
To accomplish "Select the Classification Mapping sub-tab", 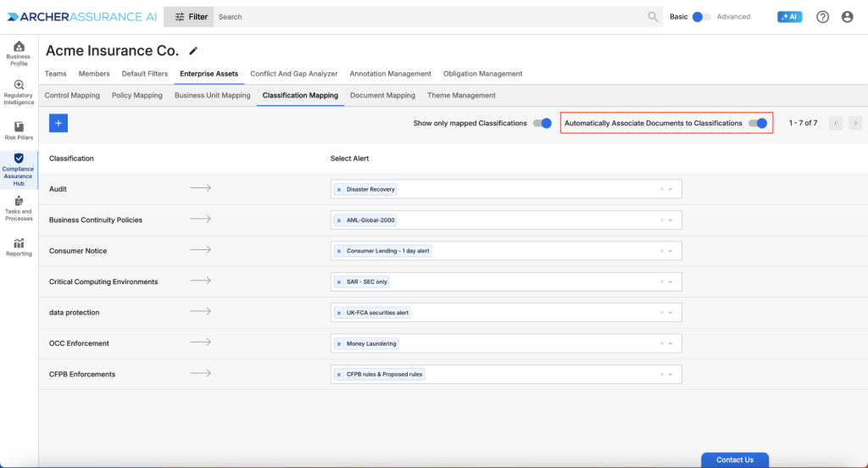I will pos(300,95).
